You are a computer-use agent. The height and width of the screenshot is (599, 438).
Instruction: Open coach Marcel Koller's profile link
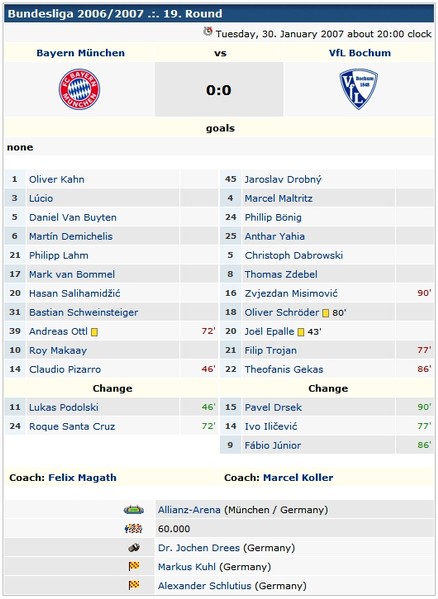click(298, 478)
